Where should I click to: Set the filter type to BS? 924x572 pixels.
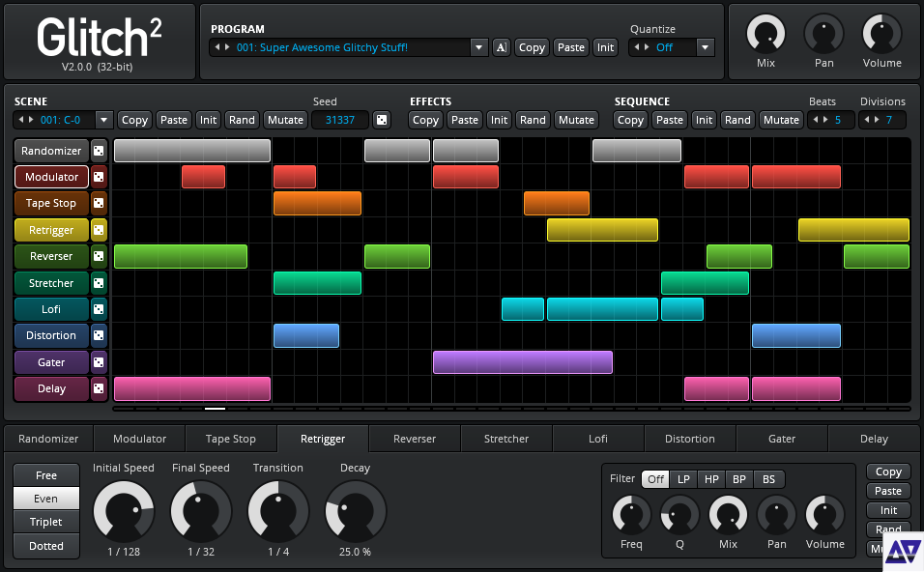pyautogui.click(x=768, y=479)
